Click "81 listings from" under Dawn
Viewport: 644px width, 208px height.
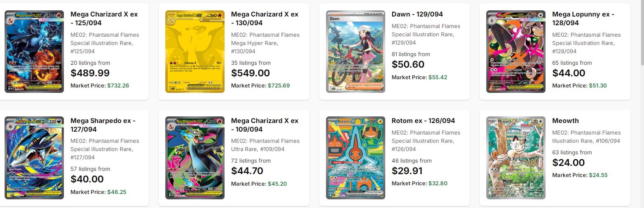411,54
